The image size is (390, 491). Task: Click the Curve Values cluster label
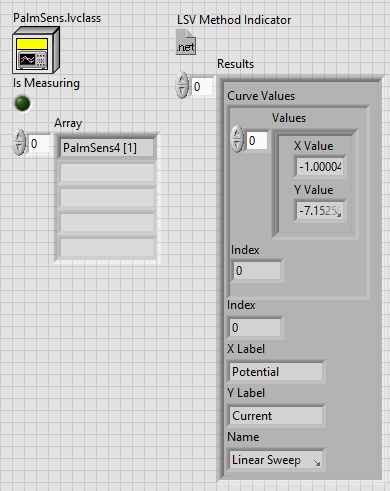point(261,96)
